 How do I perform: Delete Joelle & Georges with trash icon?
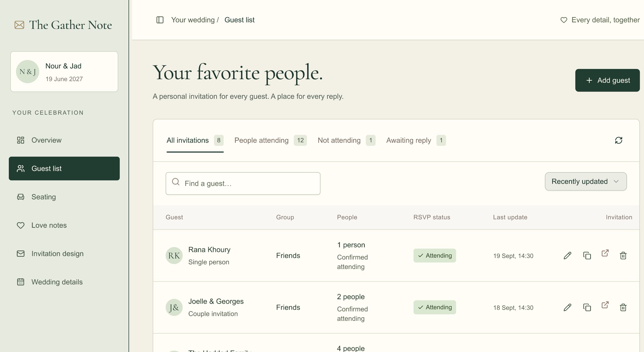click(x=623, y=307)
